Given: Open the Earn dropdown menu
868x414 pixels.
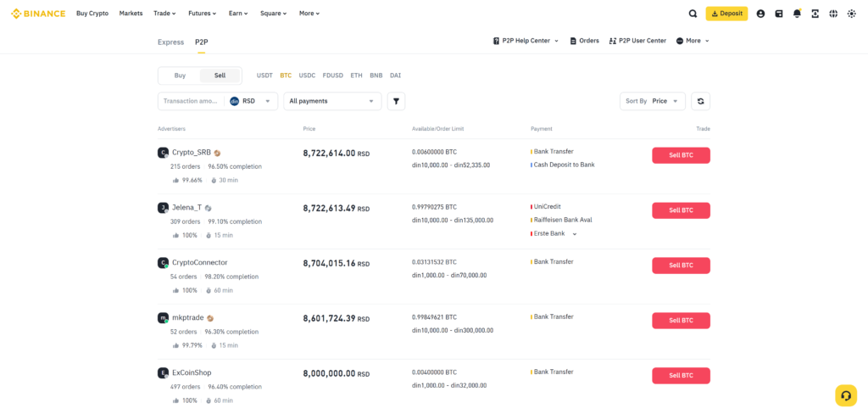Looking at the screenshot, I should 238,14.
